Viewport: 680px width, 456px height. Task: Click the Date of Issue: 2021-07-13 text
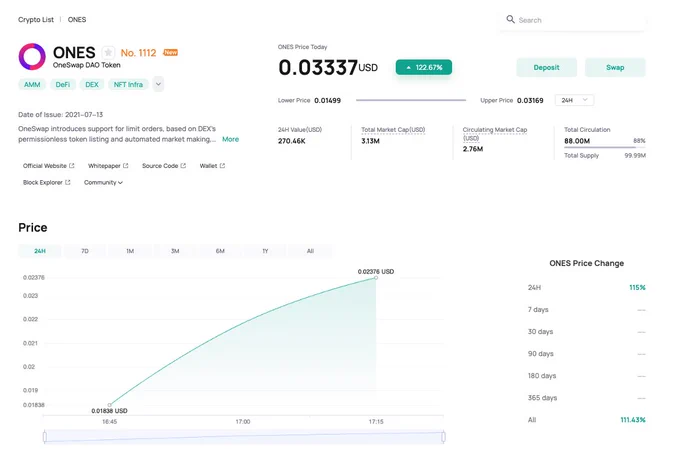click(x=61, y=115)
